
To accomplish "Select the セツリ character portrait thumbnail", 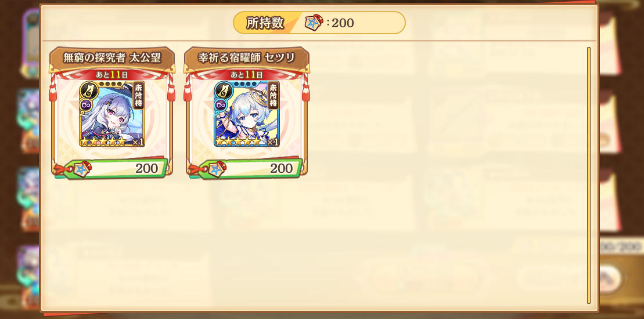I will pos(247,114).
